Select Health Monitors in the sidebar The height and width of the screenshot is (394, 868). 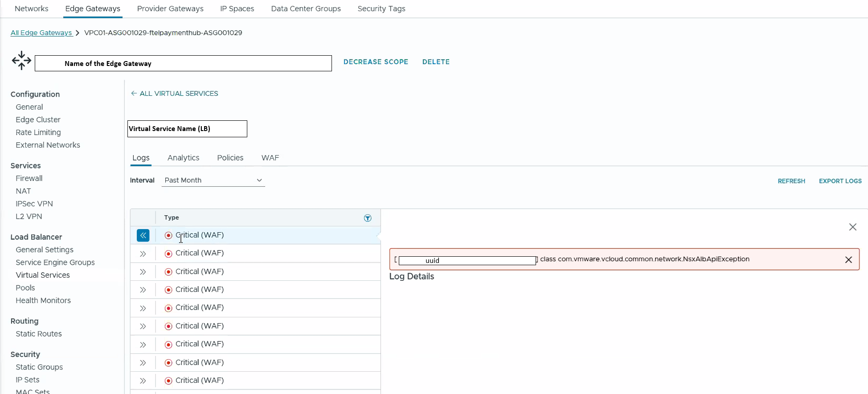(x=43, y=300)
